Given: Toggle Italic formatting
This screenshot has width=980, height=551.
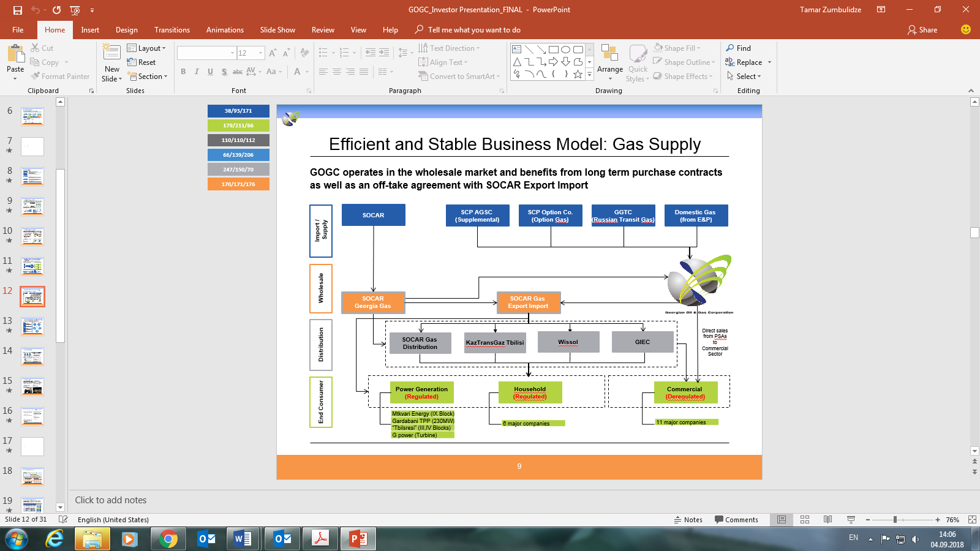Looking at the screenshot, I should (x=197, y=72).
